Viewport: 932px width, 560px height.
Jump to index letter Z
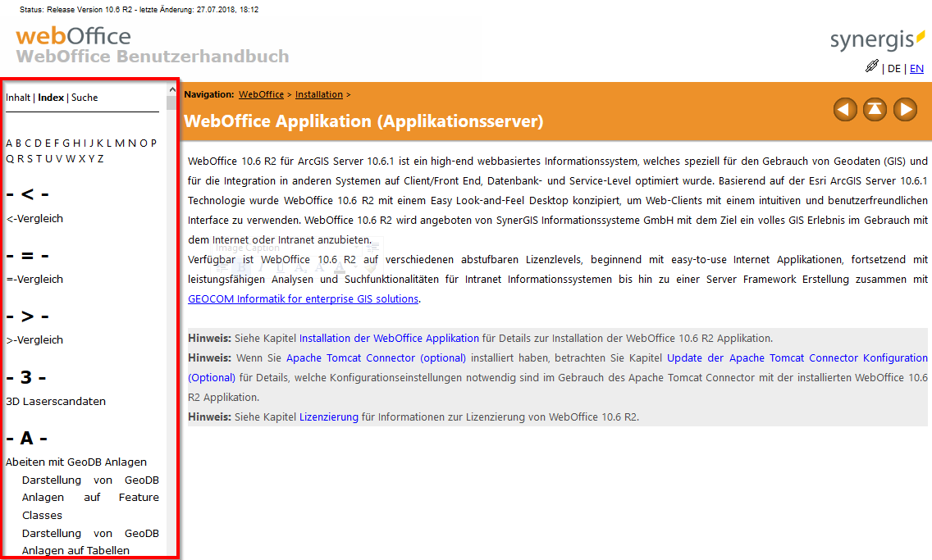100,158
